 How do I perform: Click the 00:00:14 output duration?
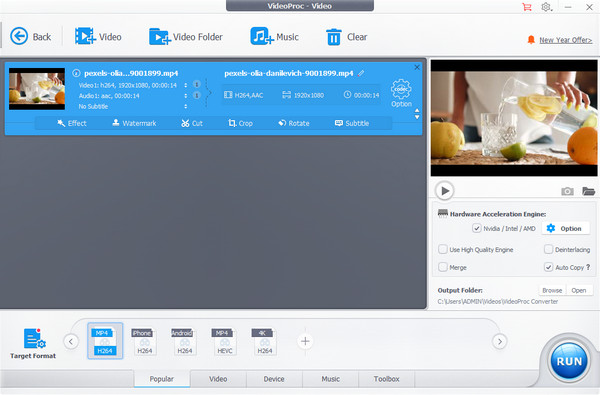point(362,95)
